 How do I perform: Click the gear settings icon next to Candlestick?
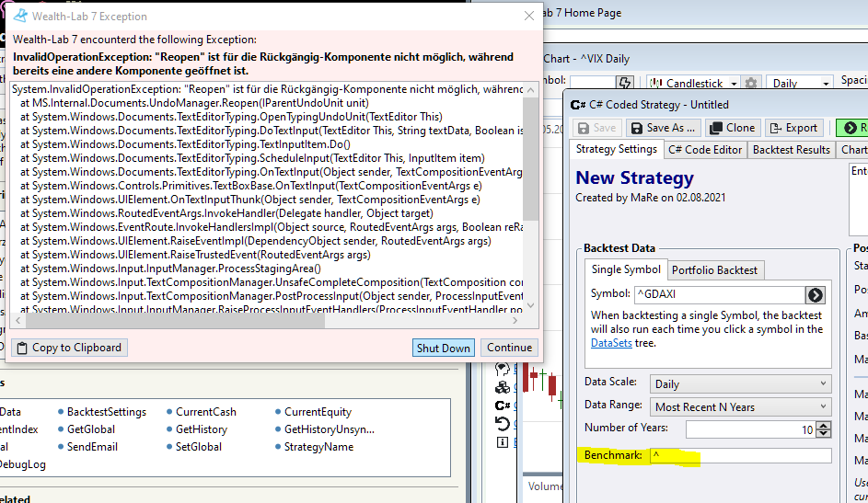(x=751, y=83)
